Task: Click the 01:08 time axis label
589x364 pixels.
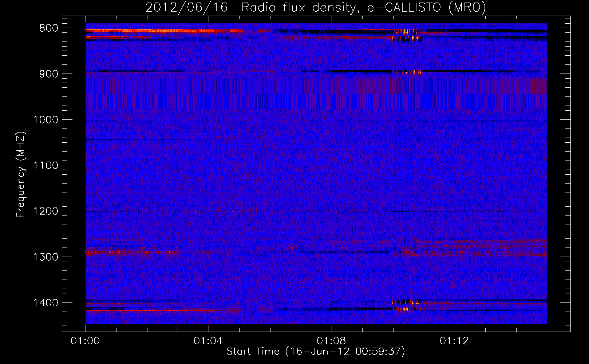Action: tap(331, 341)
